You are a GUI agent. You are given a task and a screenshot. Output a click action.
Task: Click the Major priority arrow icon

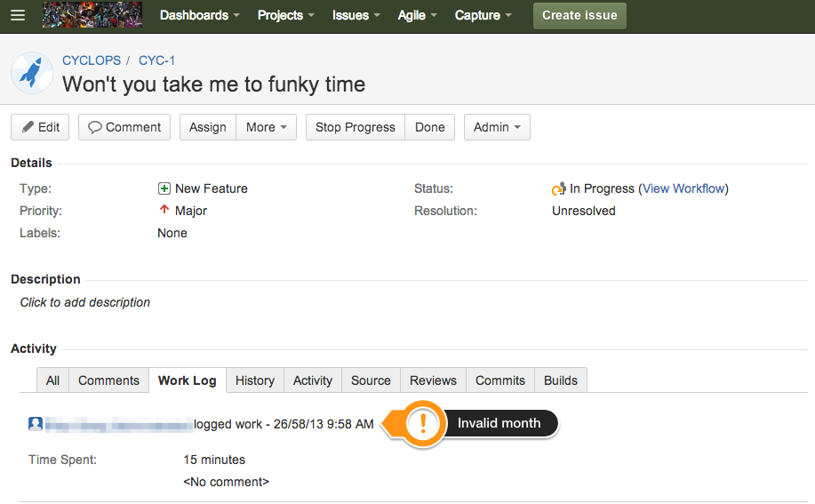[164, 210]
